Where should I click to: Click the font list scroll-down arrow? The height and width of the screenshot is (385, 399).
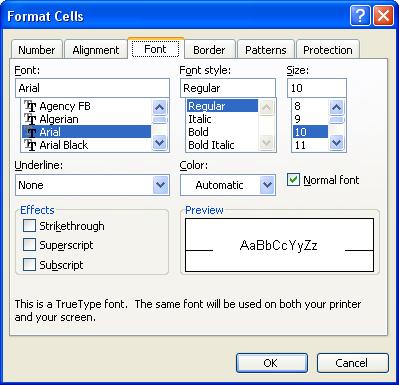click(160, 143)
